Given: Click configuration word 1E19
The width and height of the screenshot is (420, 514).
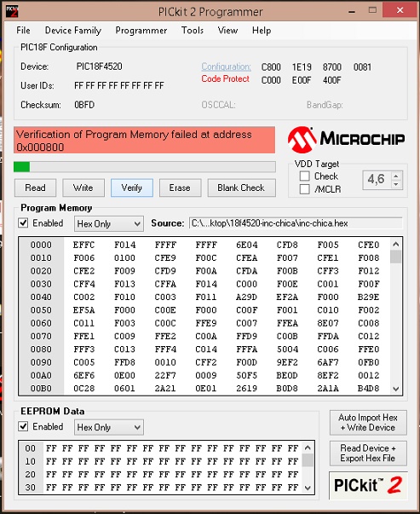Looking at the screenshot, I should click(302, 67).
